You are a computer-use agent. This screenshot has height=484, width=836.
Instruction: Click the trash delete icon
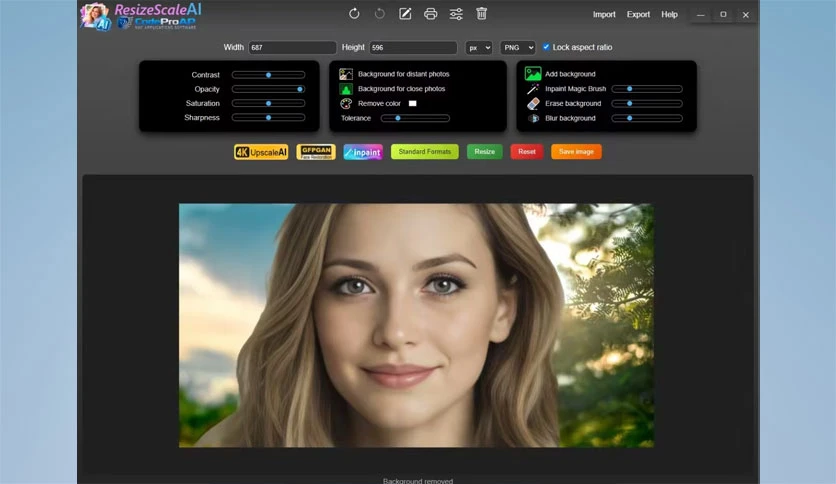pos(481,14)
